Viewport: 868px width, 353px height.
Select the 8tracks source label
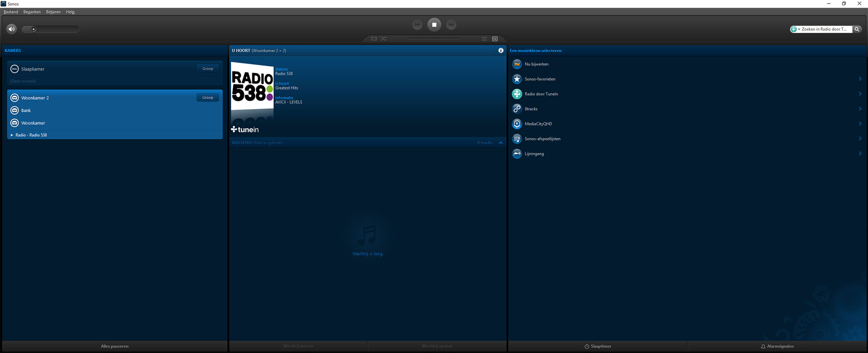pyautogui.click(x=531, y=109)
